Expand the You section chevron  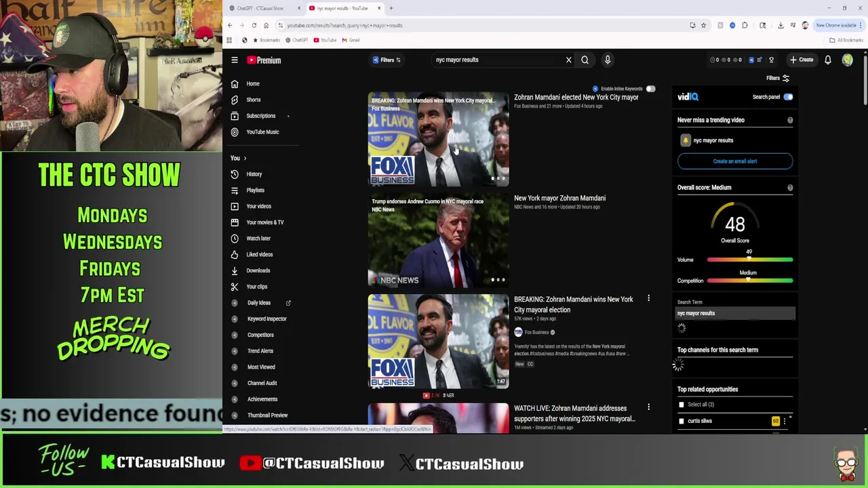(245, 158)
